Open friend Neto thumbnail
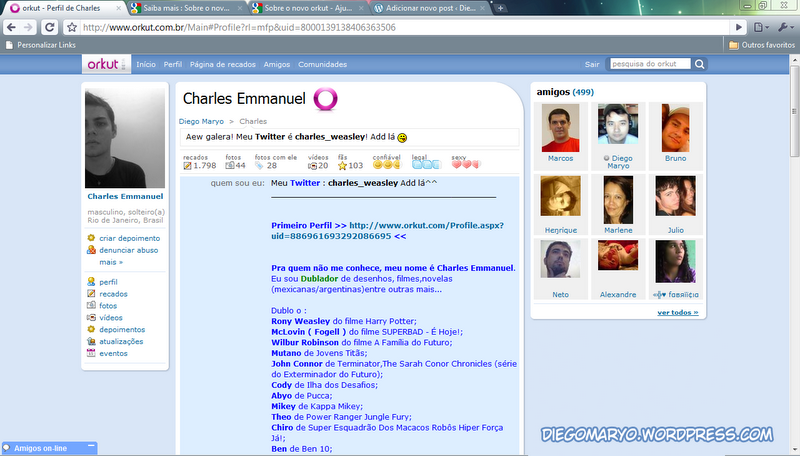The image size is (800, 456). click(560, 259)
